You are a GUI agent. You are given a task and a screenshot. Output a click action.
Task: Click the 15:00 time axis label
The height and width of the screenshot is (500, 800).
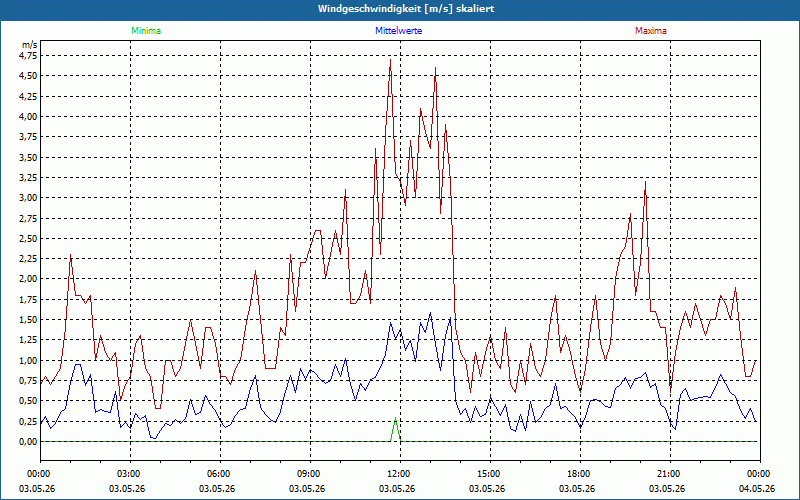click(490, 474)
